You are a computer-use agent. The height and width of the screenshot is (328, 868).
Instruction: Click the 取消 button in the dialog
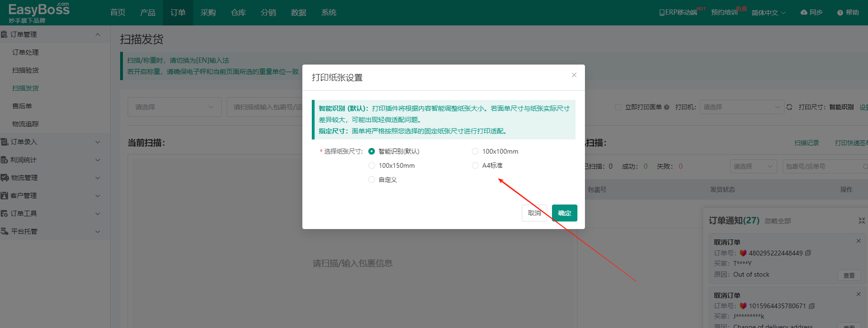pyautogui.click(x=534, y=213)
